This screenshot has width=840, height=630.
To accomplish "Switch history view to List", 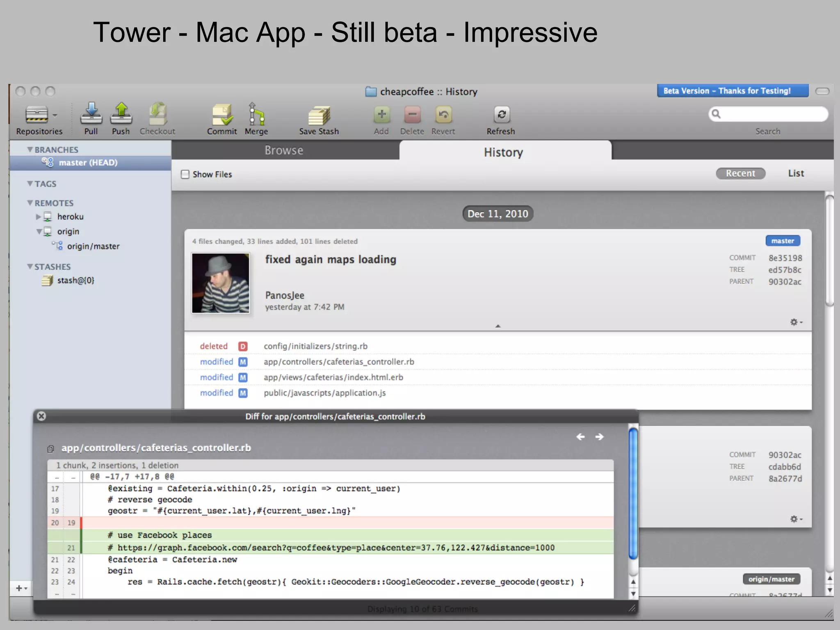I will click(x=796, y=173).
